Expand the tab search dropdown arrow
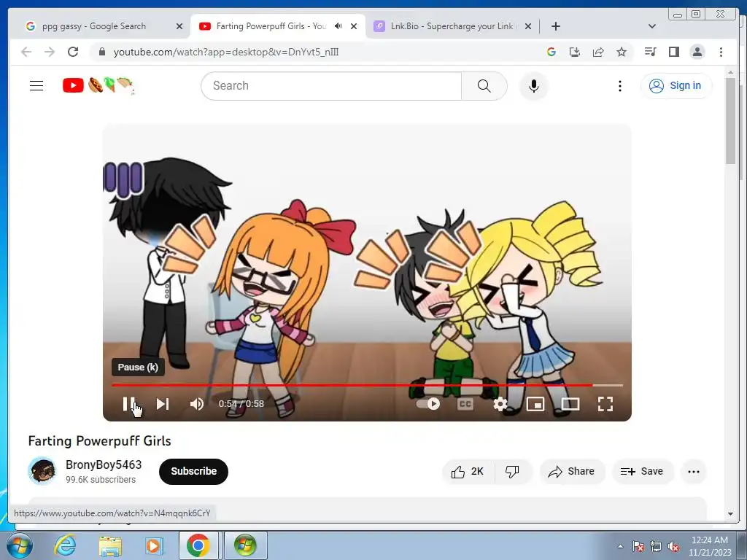Viewport: 747px width, 560px height. pos(652,26)
